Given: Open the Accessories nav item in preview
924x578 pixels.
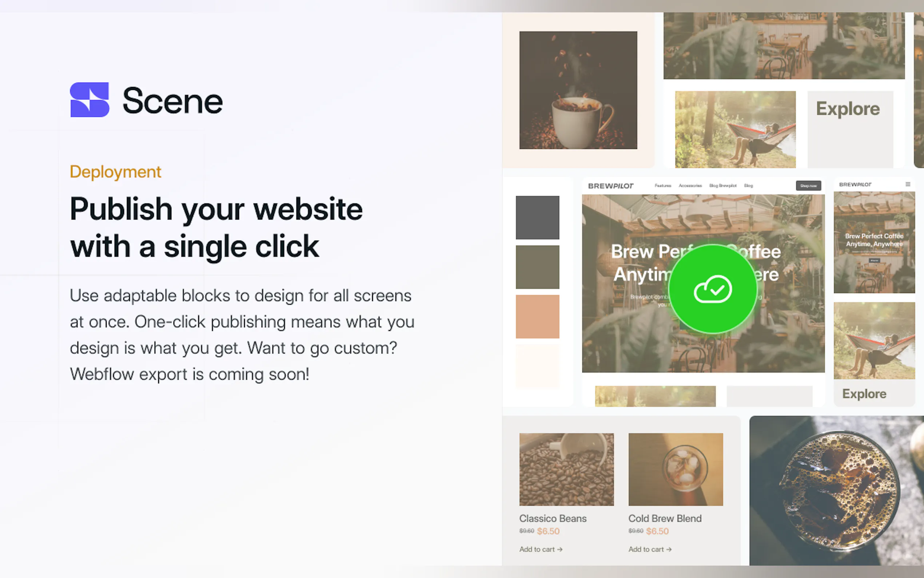Looking at the screenshot, I should pos(690,186).
